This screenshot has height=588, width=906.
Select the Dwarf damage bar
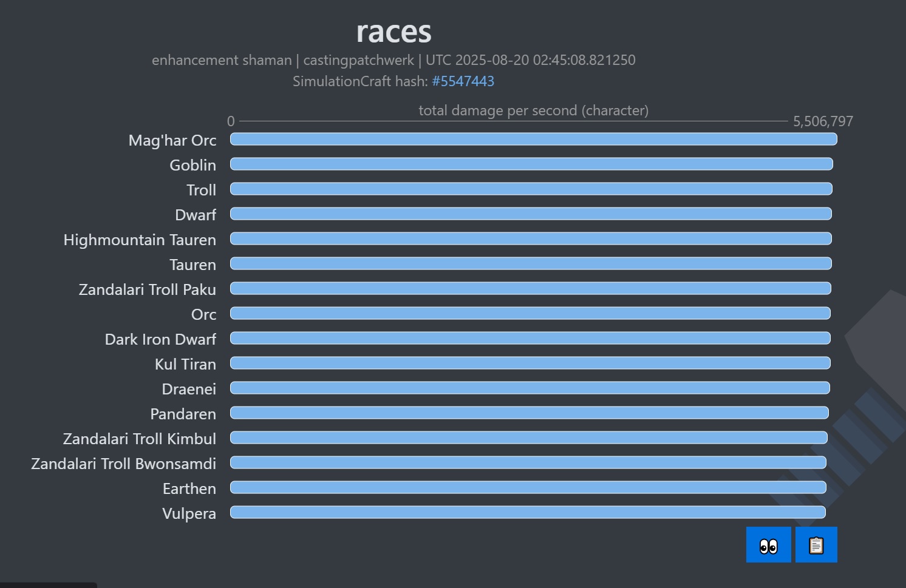pyautogui.click(x=531, y=214)
